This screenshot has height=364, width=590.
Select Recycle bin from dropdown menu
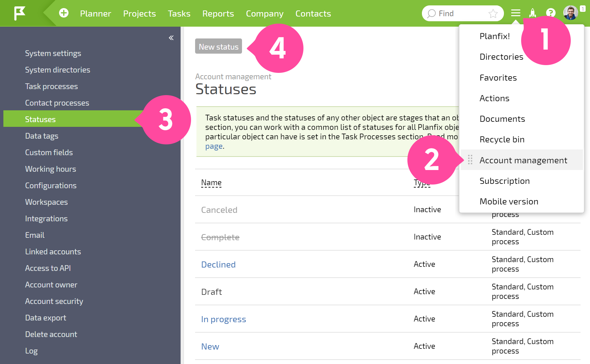pos(502,139)
